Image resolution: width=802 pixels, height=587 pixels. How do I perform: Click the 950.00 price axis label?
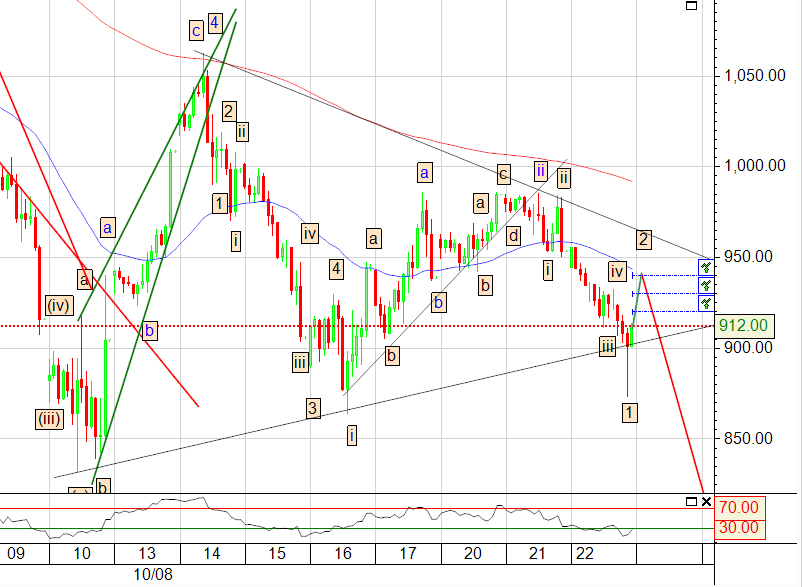click(x=747, y=257)
